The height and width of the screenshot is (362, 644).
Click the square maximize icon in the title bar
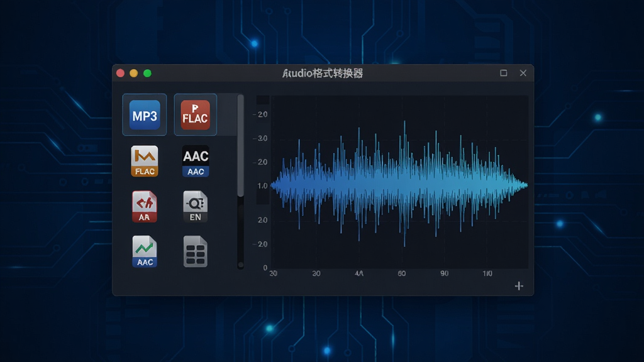[504, 73]
